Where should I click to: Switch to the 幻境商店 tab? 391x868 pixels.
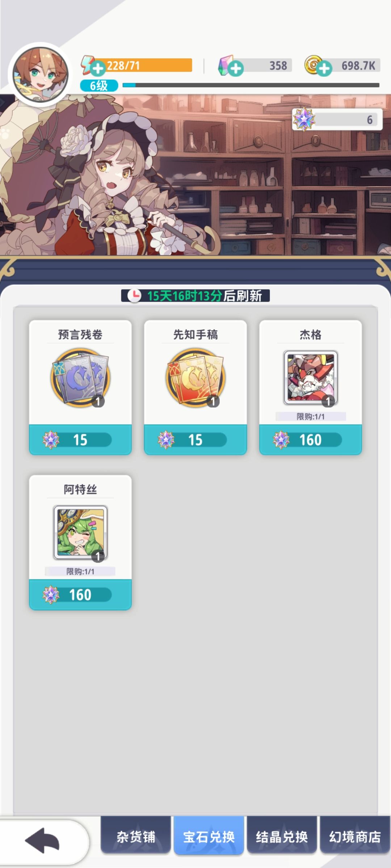[x=355, y=836]
